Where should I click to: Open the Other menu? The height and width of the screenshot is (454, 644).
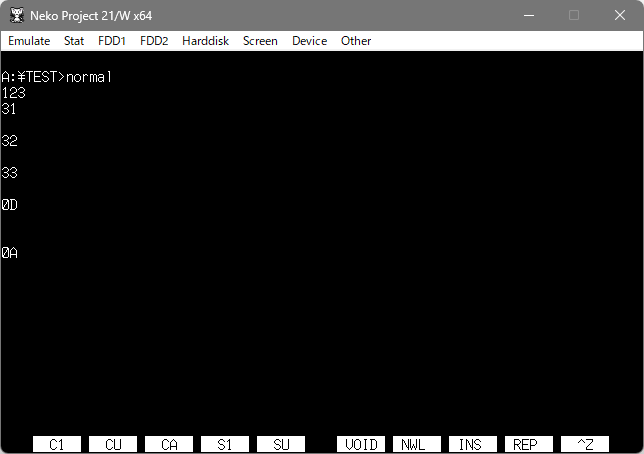pyautogui.click(x=356, y=41)
